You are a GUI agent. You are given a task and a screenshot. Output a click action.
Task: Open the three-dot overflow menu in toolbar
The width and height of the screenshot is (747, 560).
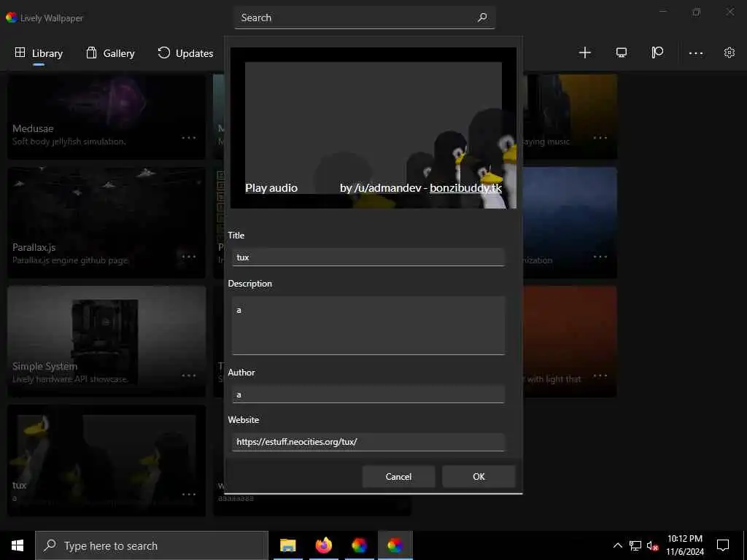[696, 52]
